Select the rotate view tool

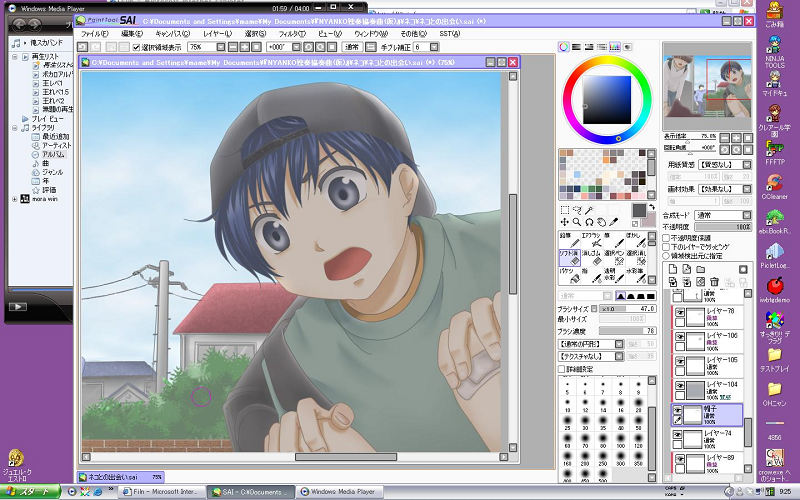point(589,222)
